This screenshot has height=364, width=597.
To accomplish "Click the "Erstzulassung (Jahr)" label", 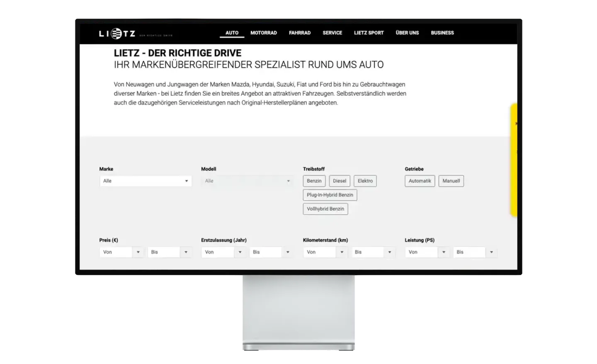I will 224,240.
